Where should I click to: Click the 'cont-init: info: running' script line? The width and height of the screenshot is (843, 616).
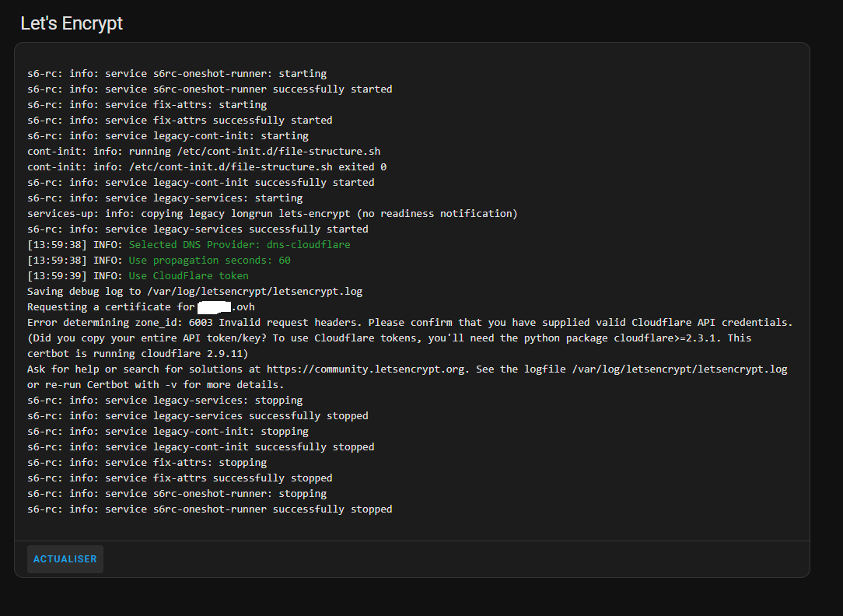pyautogui.click(x=203, y=151)
